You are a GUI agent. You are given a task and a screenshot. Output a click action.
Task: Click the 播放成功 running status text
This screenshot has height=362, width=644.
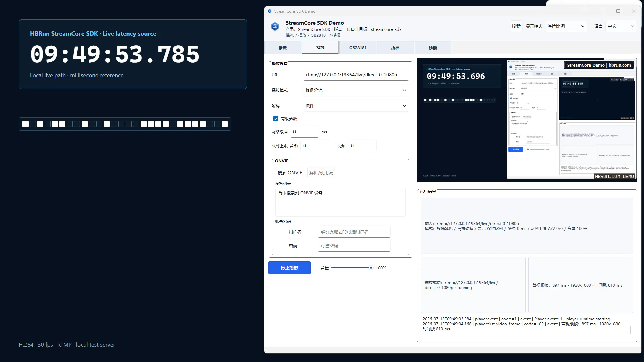coord(462,285)
